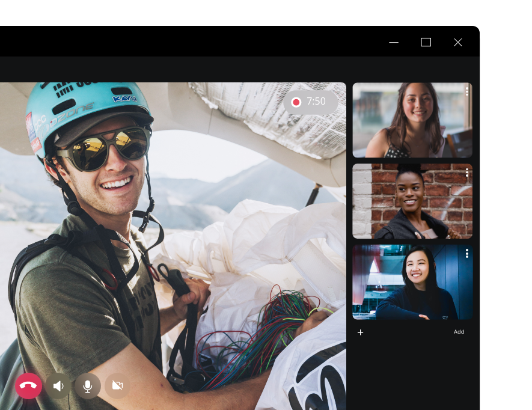The height and width of the screenshot is (410, 532).
Task: Maximize the video call window
Action: click(x=426, y=42)
